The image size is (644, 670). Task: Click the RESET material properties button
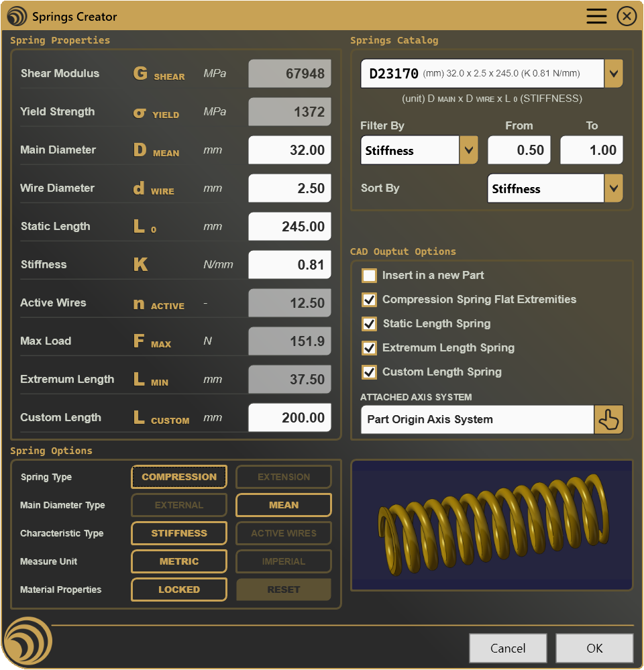[x=284, y=590]
